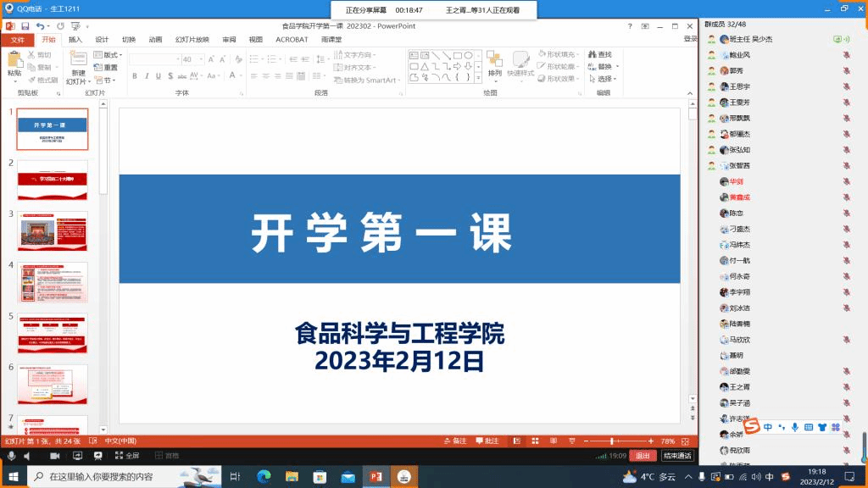
Task: Toggle Bold text formatting
Action: point(134,76)
